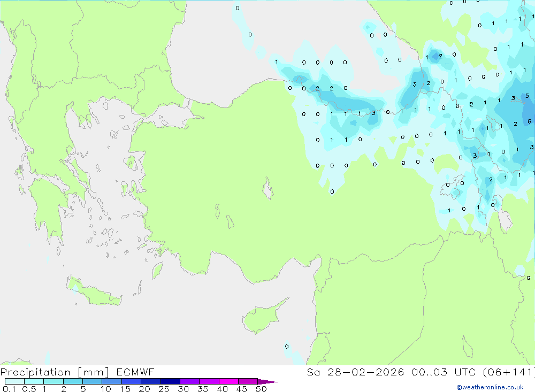Viewport: 535px width, 392px height.
Task: Click the 15–20 mm blue legend swatch
Action: (131, 381)
